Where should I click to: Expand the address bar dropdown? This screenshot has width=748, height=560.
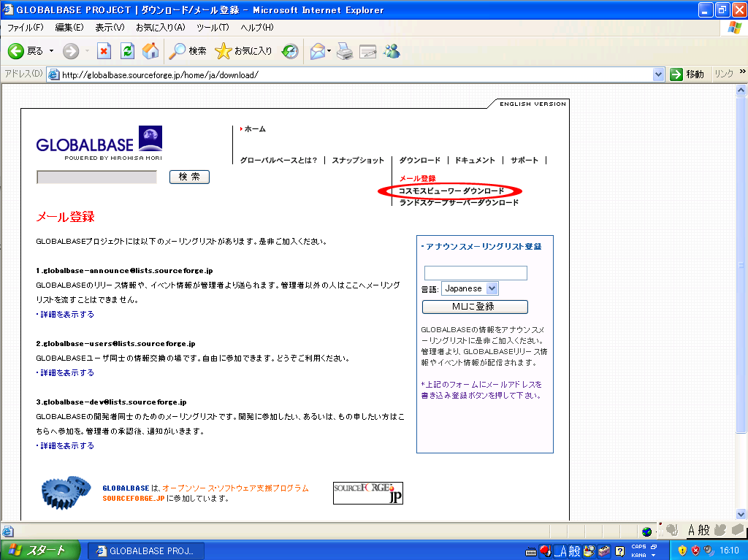tap(658, 74)
